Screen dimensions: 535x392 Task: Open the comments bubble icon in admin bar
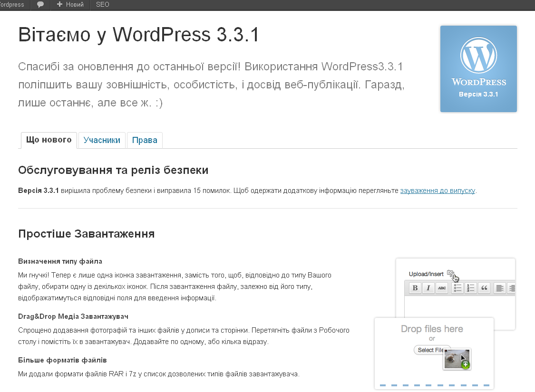[40, 5]
